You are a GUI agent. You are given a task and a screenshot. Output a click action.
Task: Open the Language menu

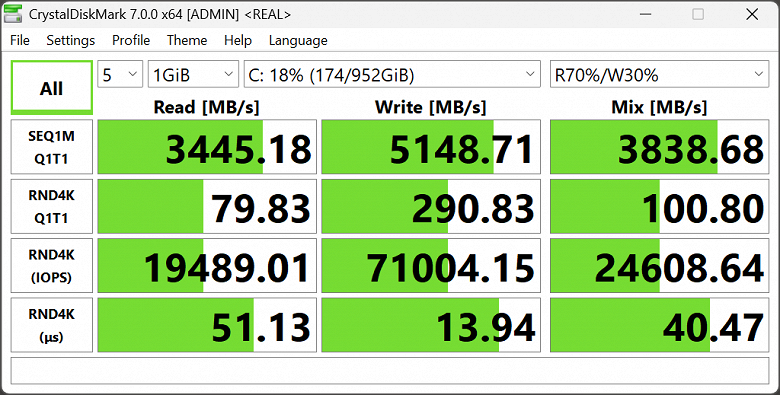tap(298, 40)
